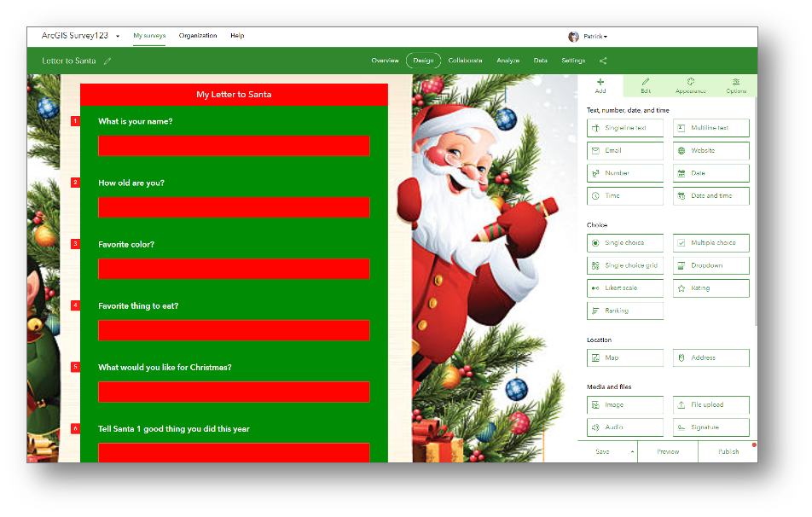Click the right panel scrollbar

pyautogui.click(x=756, y=212)
